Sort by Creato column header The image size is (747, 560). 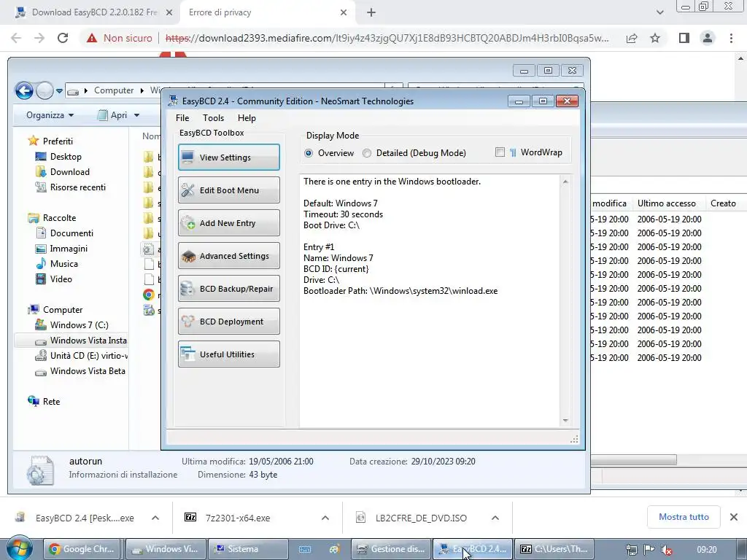pos(723,203)
